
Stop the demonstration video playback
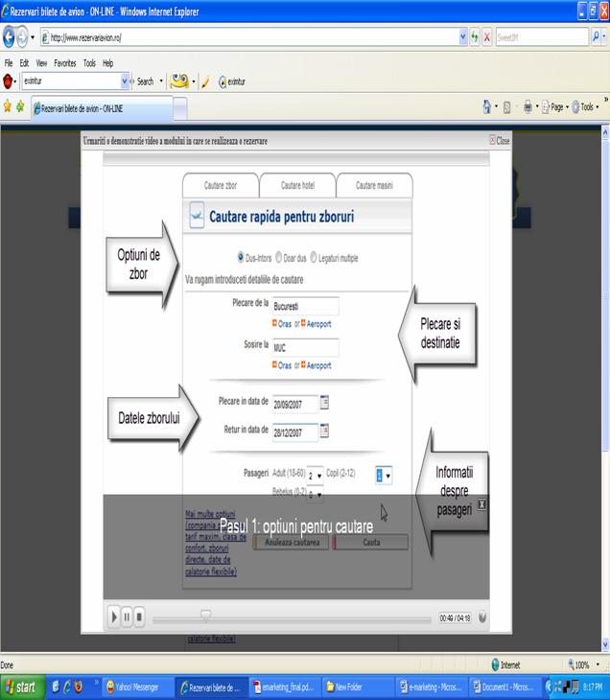(140, 618)
